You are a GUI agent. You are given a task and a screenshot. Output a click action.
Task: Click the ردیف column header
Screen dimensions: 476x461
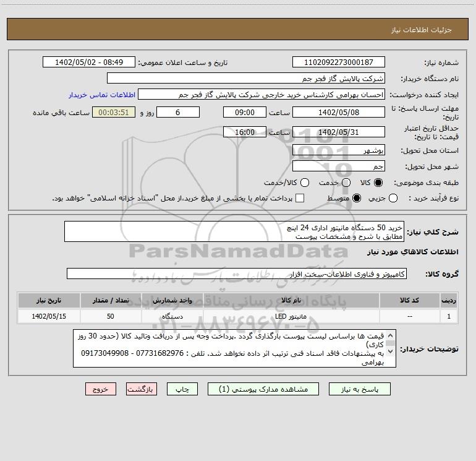[449, 300]
